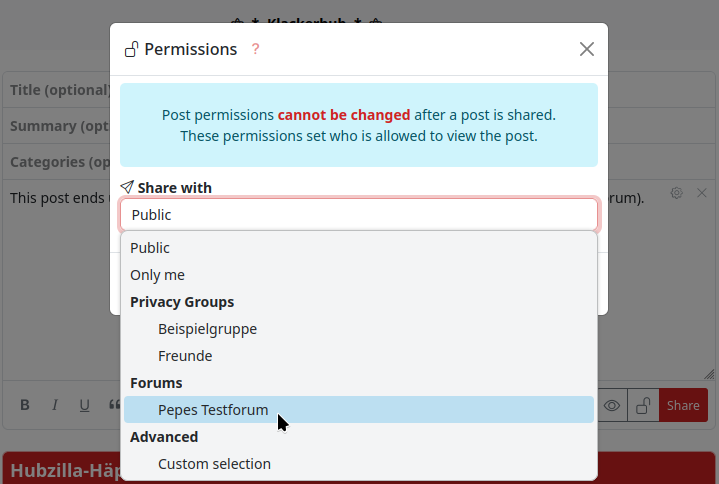Click the editor settings gear icon

[677, 193]
